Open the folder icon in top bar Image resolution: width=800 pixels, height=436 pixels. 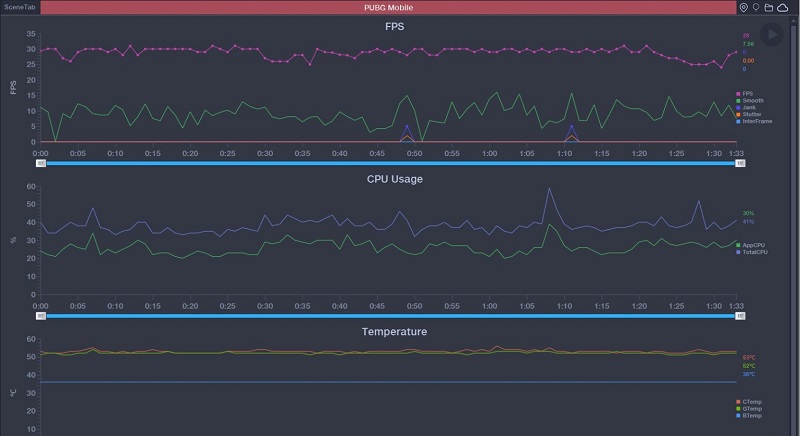769,8
